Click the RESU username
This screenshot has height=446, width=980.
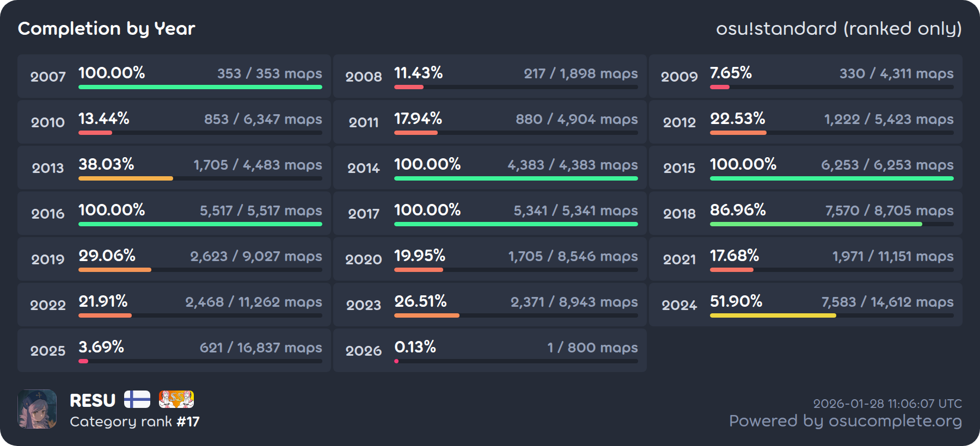[x=93, y=401]
